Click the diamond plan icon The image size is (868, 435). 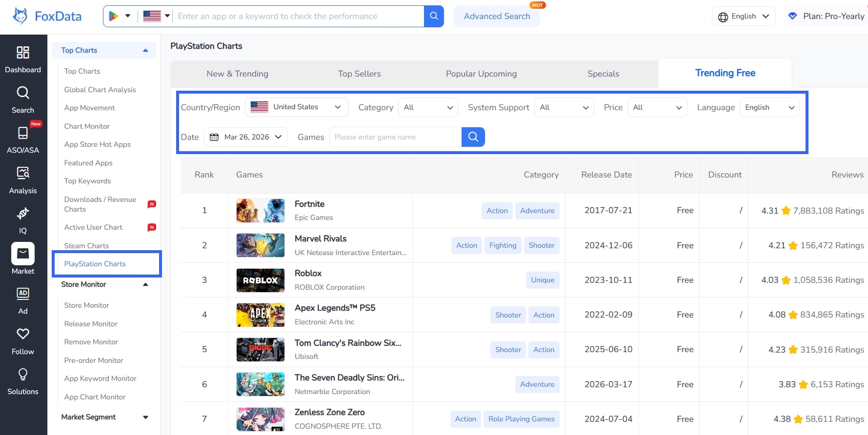tap(793, 16)
